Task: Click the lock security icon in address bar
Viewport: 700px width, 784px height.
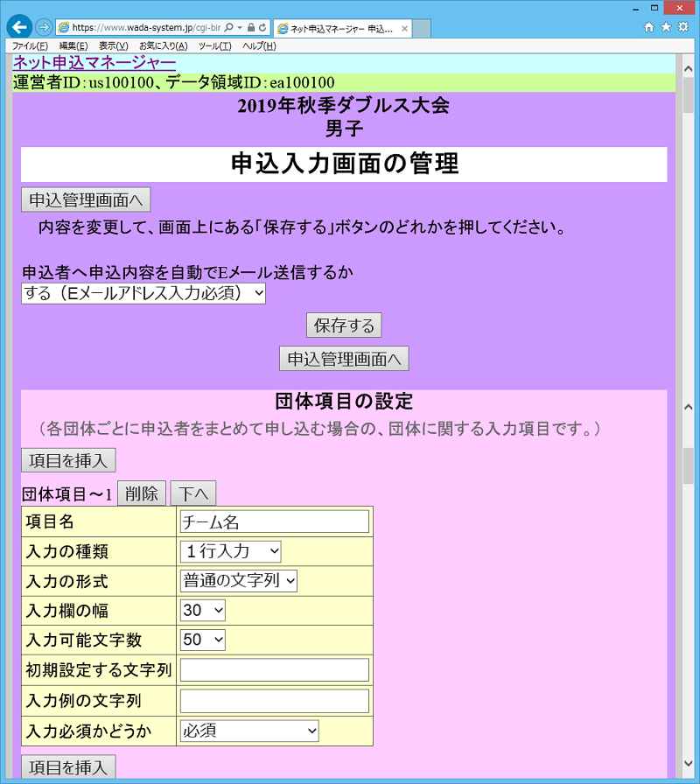Action: point(251,27)
